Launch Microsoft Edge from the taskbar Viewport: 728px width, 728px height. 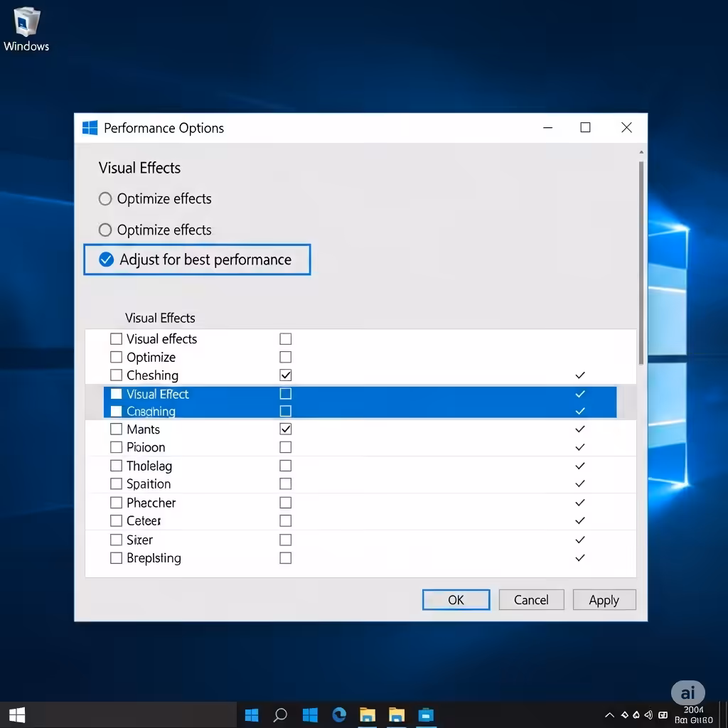[339, 715]
